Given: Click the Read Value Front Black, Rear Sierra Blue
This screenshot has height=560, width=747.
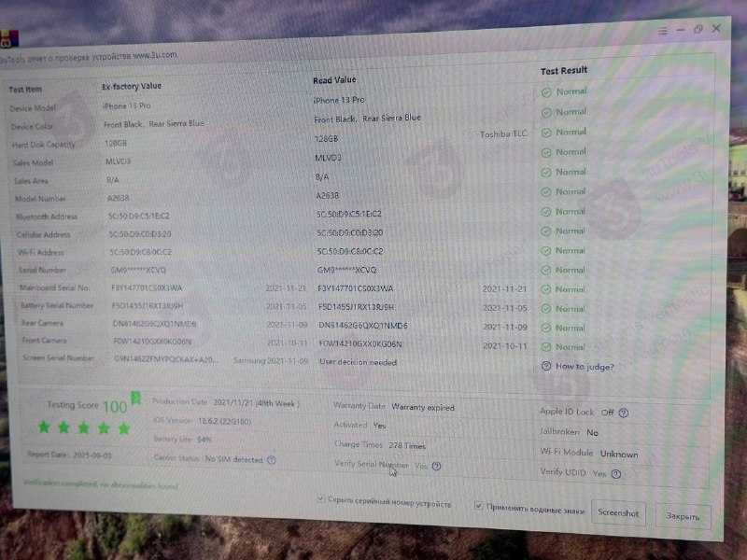Looking at the screenshot, I should (367, 119).
